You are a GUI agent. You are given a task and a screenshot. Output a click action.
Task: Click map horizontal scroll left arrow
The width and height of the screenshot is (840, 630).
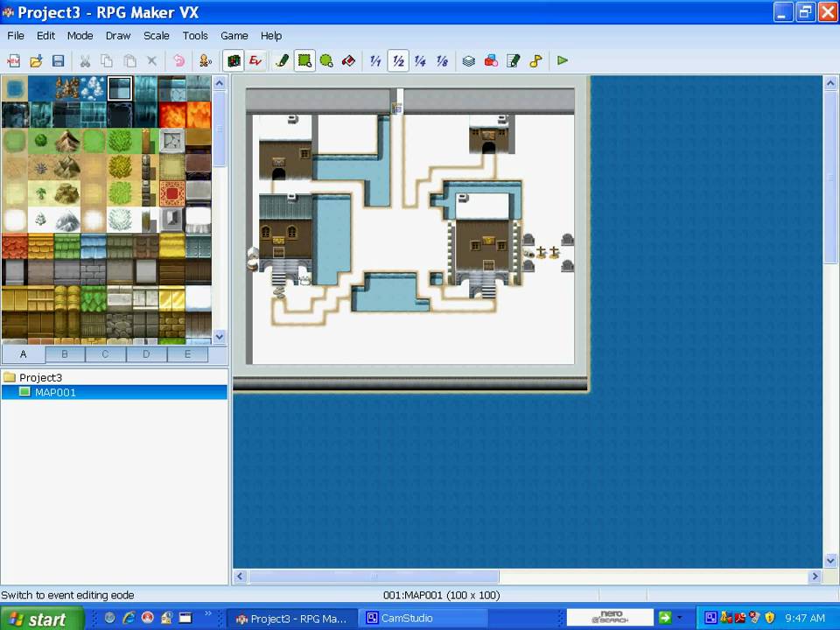[x=240, y=577]
